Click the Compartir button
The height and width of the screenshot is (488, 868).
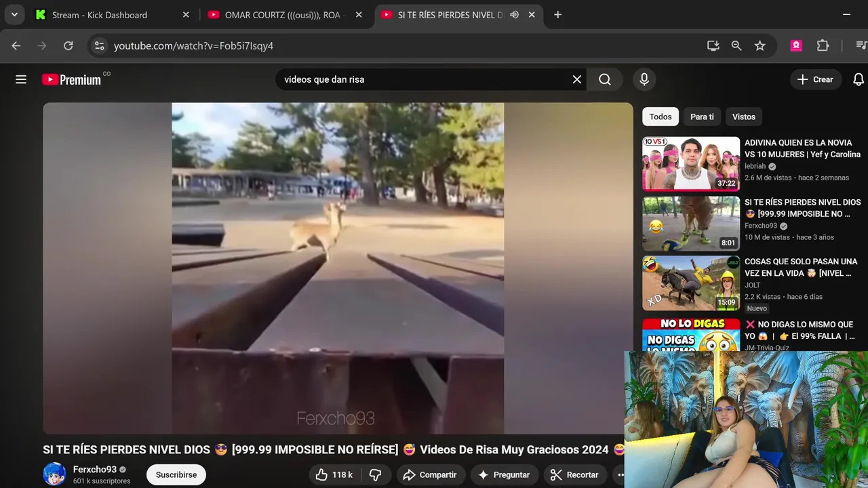[x=430, y=474]
